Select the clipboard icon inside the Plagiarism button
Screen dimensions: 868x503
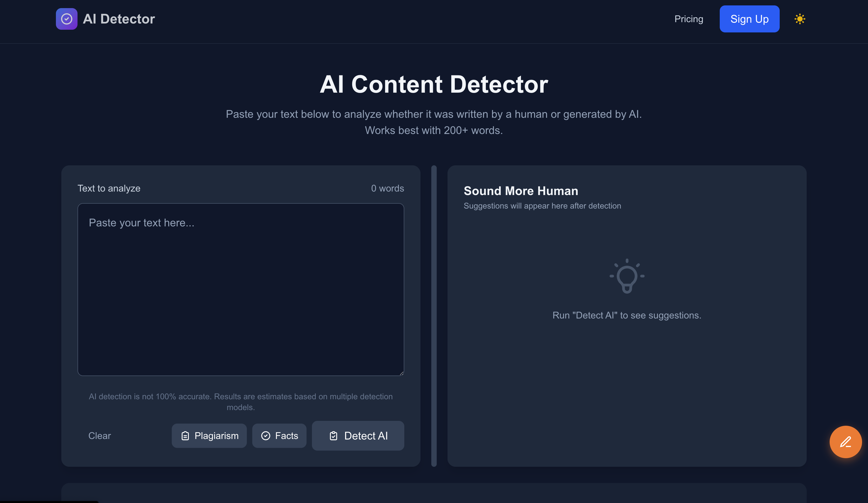[x=185, y=435]
